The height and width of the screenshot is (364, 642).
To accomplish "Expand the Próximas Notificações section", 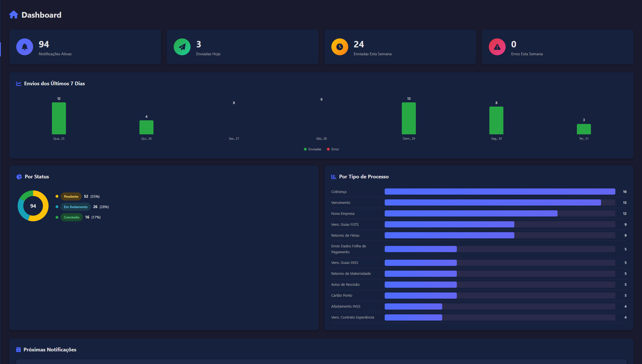I will [49, 349].
